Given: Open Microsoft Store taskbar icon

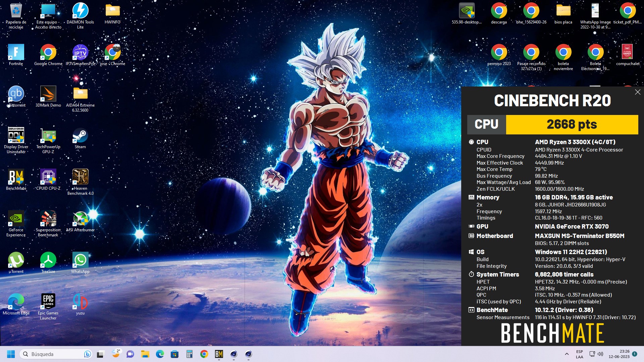Looking at the screenshot, I should pos(174,354).
